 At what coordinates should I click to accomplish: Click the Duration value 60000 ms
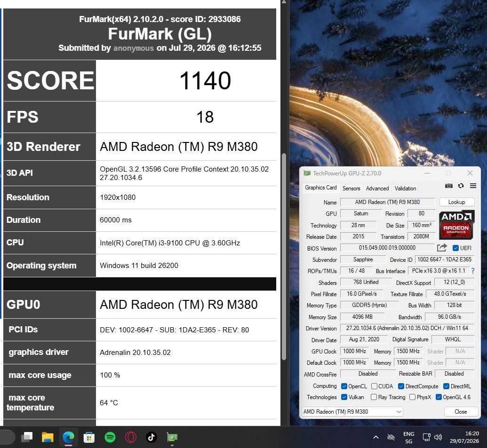pyautogui.click(x=116, y=220)
